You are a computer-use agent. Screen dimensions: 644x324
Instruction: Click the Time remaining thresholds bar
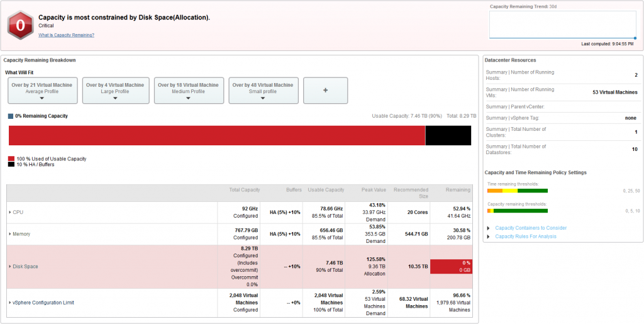[x=518, y=191]
